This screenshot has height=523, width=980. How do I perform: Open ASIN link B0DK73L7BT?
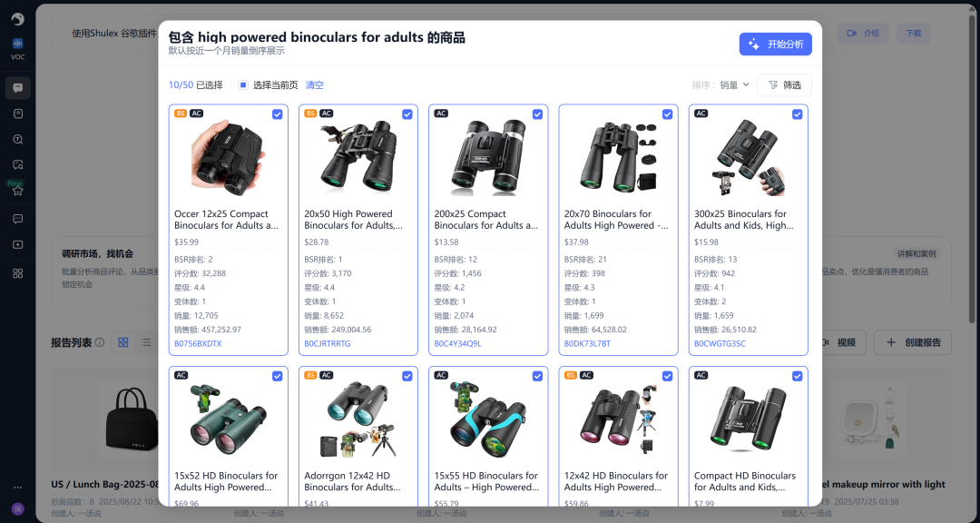point(587,344)
